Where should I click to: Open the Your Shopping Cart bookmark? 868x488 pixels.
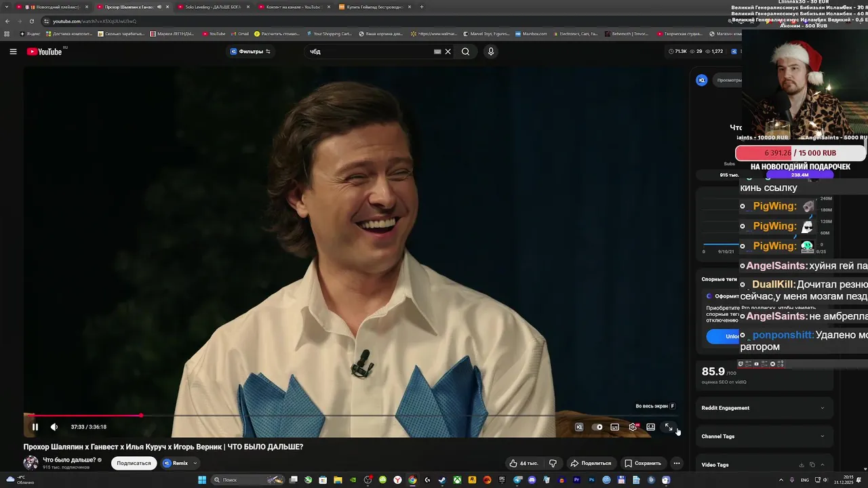(x=329, y=33)
